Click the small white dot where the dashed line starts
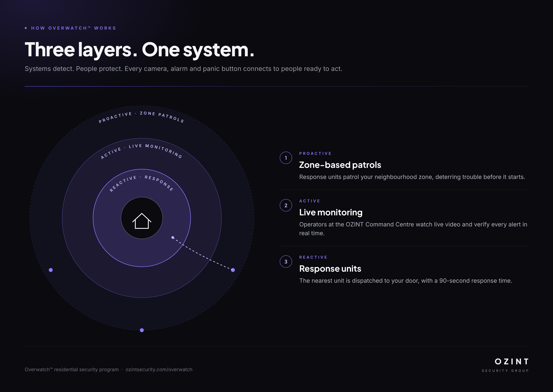The height and width of the screenshot is (392, 553). (173, 237)
